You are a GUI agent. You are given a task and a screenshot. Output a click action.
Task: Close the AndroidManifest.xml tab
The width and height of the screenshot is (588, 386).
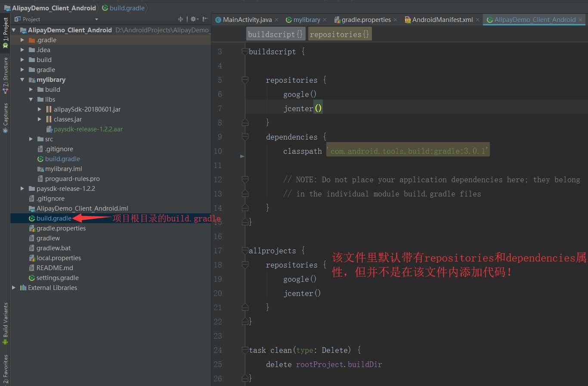pos(478,20)
